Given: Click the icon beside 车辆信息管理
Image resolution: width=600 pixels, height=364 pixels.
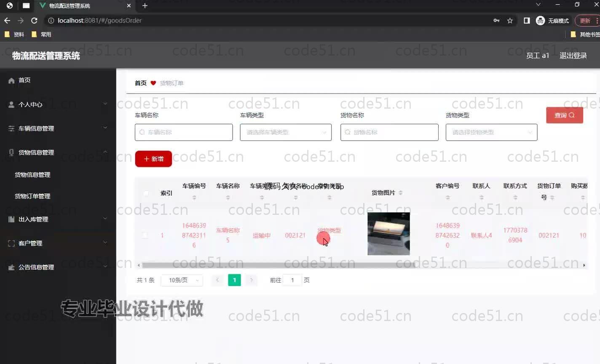Looking at the screenshot, I should pyautogui.click(x=11, y=128).
